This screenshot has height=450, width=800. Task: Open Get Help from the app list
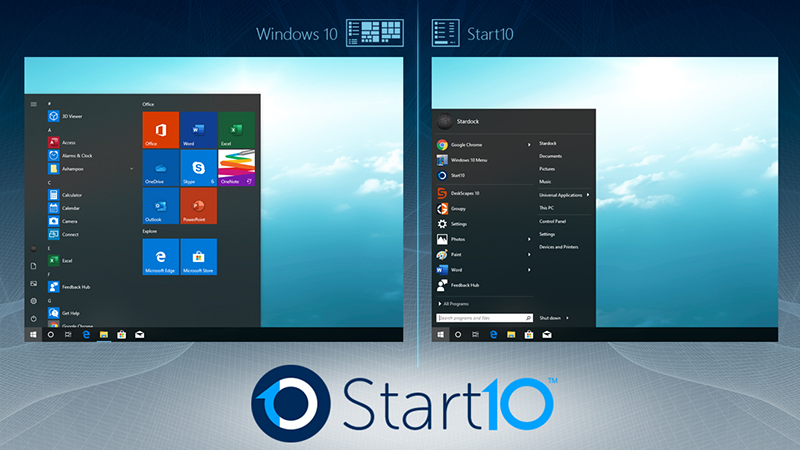tap(64, 313)
